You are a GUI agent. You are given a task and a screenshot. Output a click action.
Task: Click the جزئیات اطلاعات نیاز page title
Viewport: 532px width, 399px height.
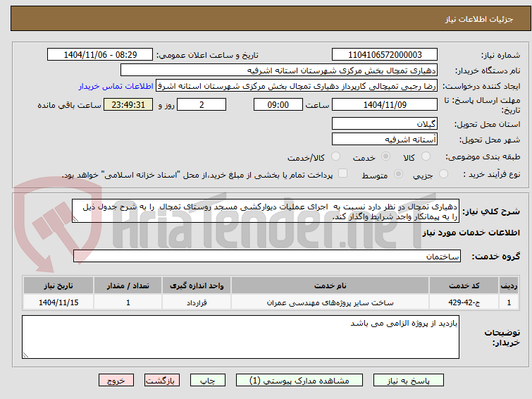[x=479, y=19]
